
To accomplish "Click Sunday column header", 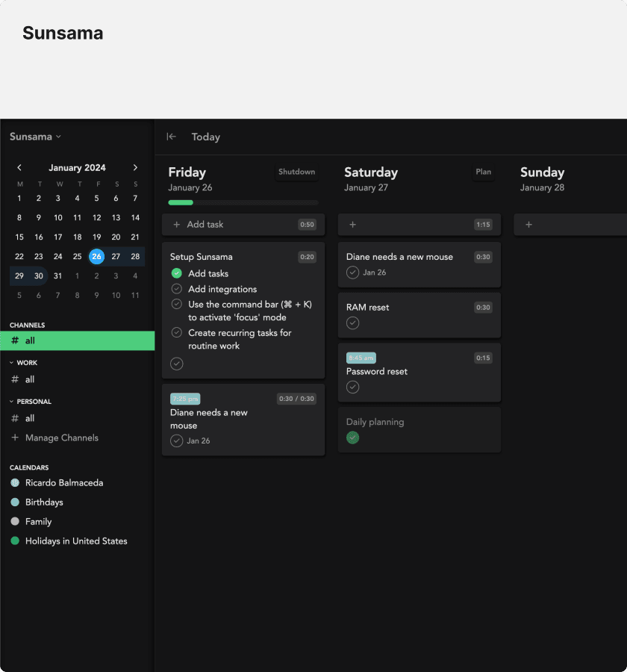I will pos(542,172).
